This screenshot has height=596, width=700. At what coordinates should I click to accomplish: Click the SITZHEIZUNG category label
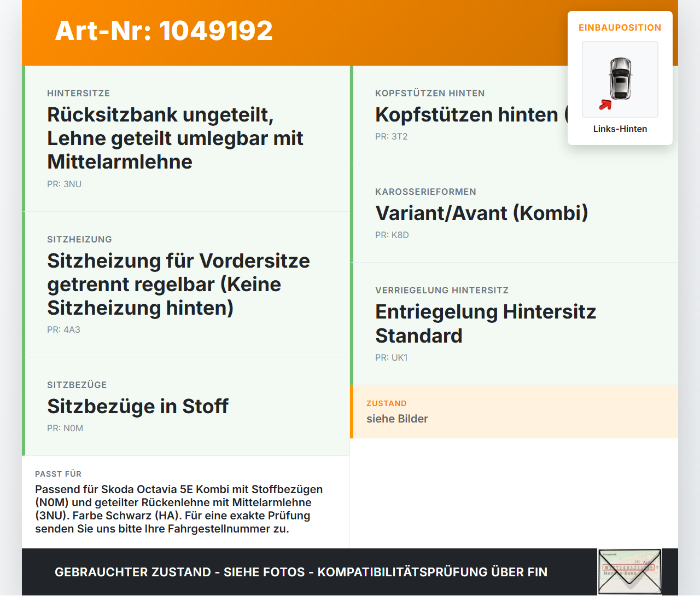[79, 239]
